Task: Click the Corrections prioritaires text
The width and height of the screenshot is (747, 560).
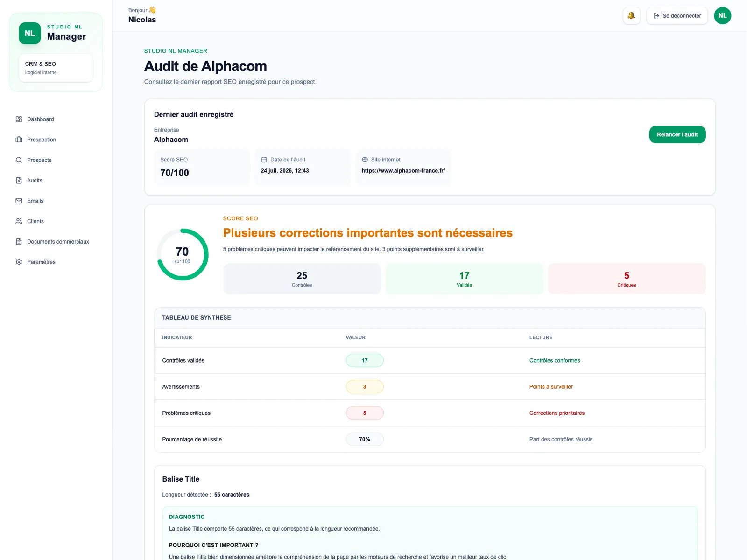Action: pos(557,413)
